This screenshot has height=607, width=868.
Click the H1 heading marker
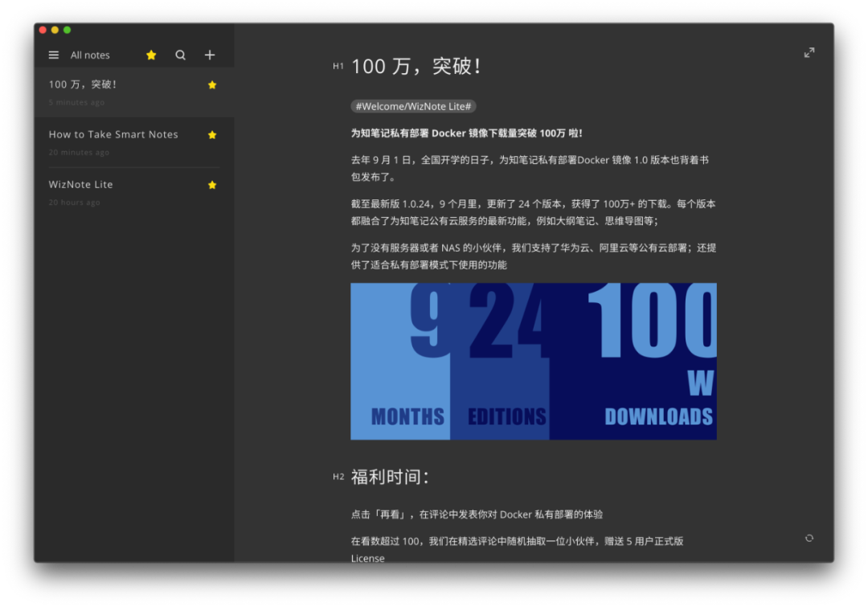point(338,66)
